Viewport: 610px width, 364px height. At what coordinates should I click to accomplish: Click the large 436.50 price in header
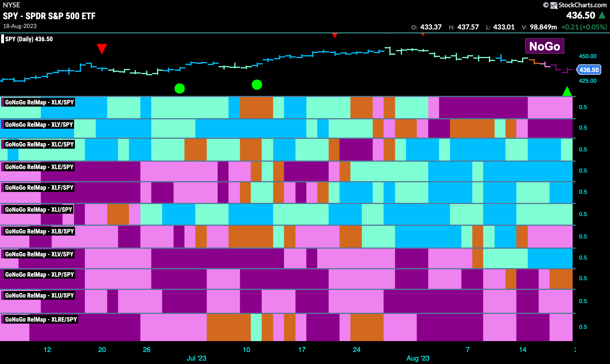[x=581, y=15]
